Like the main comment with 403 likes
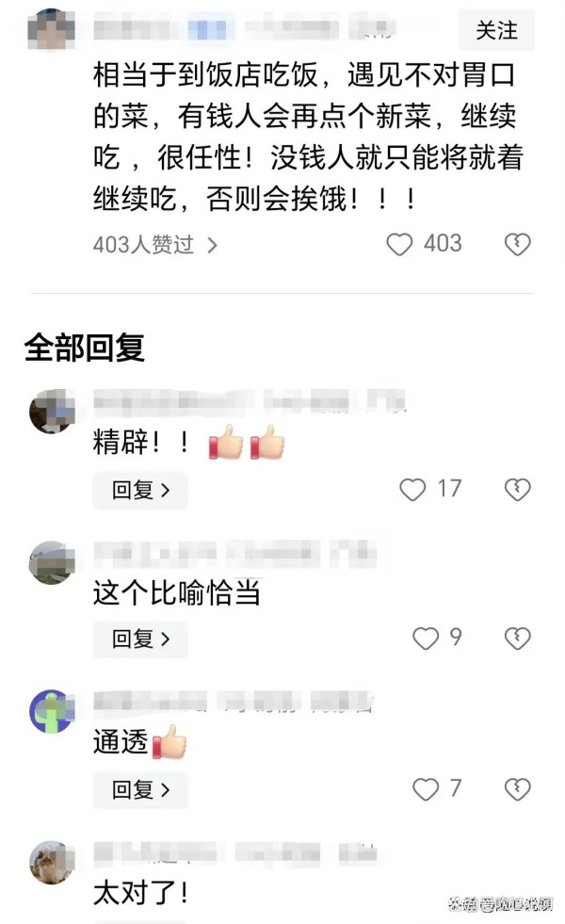Image resolution: width=565 pixels, height=924 pixels. pos(399,245)
